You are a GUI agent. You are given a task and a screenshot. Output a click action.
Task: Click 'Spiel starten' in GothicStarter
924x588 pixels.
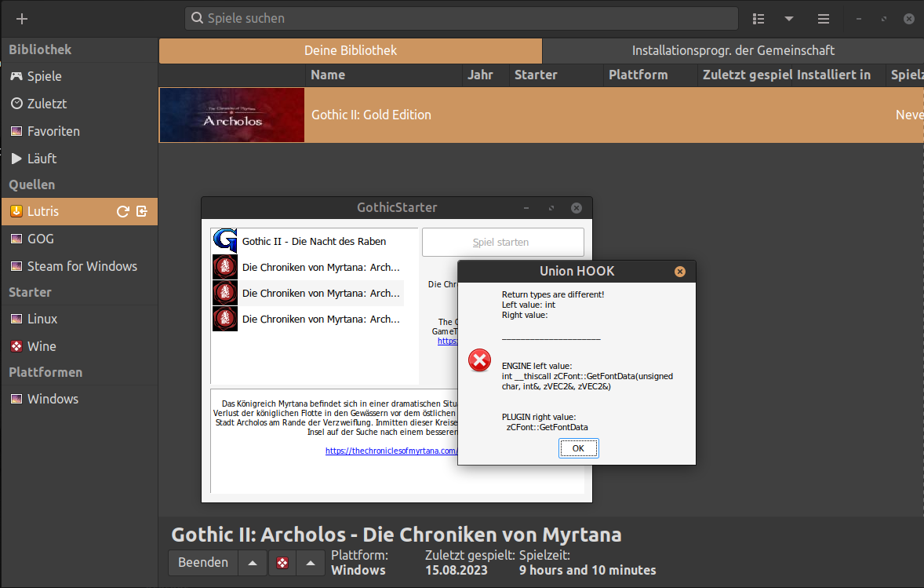tap(504, 243)
